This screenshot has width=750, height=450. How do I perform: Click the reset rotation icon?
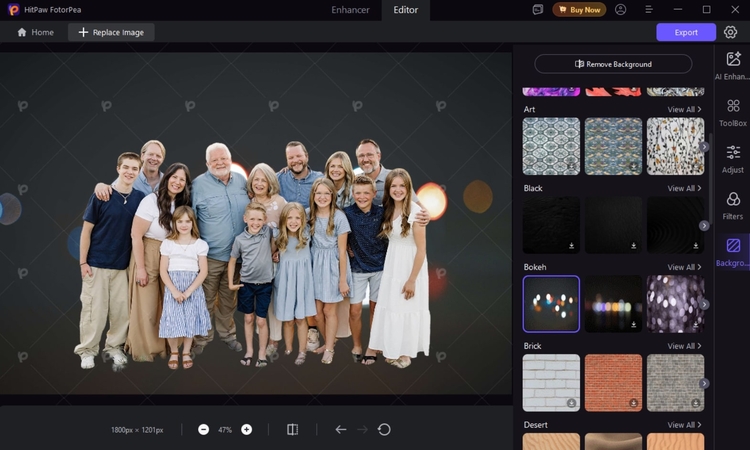pyautogui.click(x=384, y=429)
